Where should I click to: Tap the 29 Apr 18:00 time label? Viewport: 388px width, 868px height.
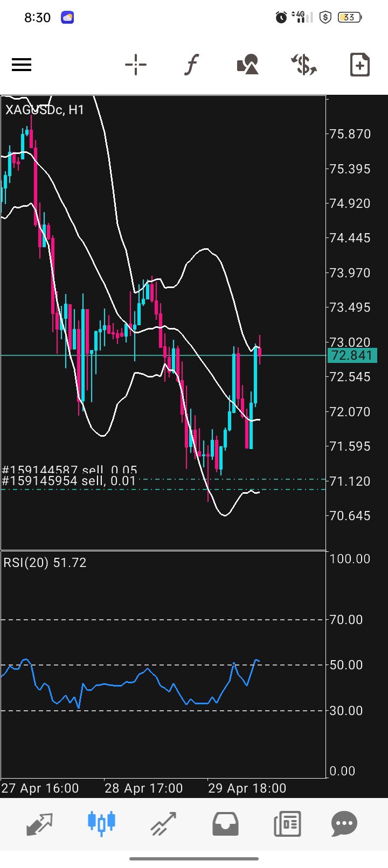247,788
